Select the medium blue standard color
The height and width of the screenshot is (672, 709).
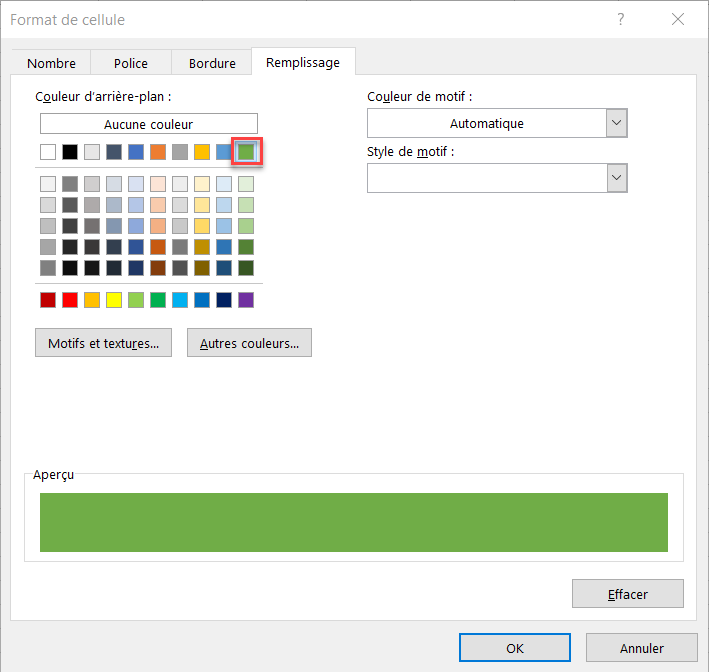[x=202, y=300]
